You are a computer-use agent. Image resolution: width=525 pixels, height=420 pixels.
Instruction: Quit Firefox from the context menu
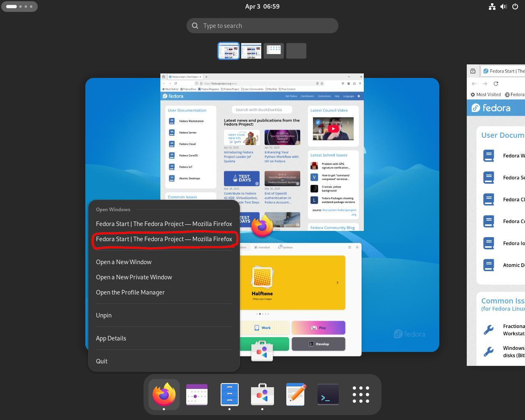164,361
